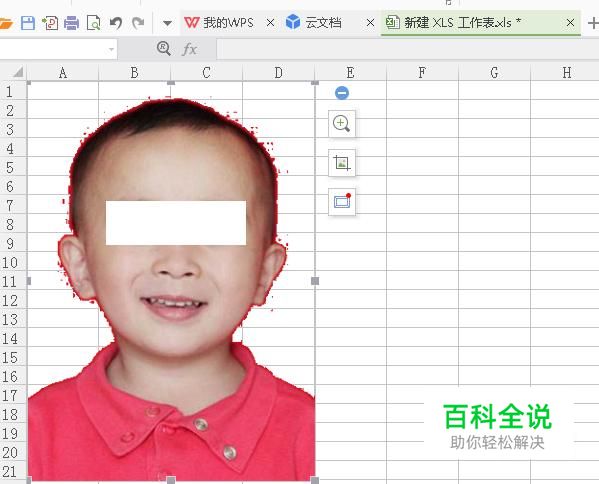
Task: Collapse picture tools with blue minus button
Action: (x=342, y=93)
